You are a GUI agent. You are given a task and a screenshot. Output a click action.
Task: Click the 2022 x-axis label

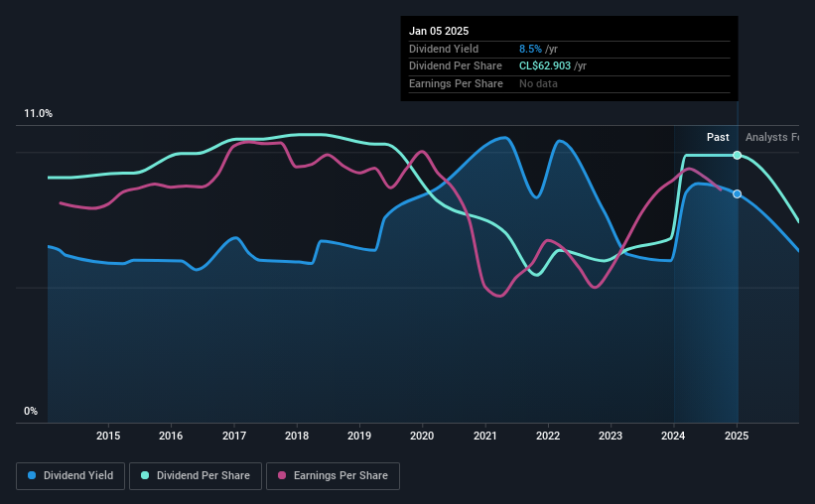548,436
